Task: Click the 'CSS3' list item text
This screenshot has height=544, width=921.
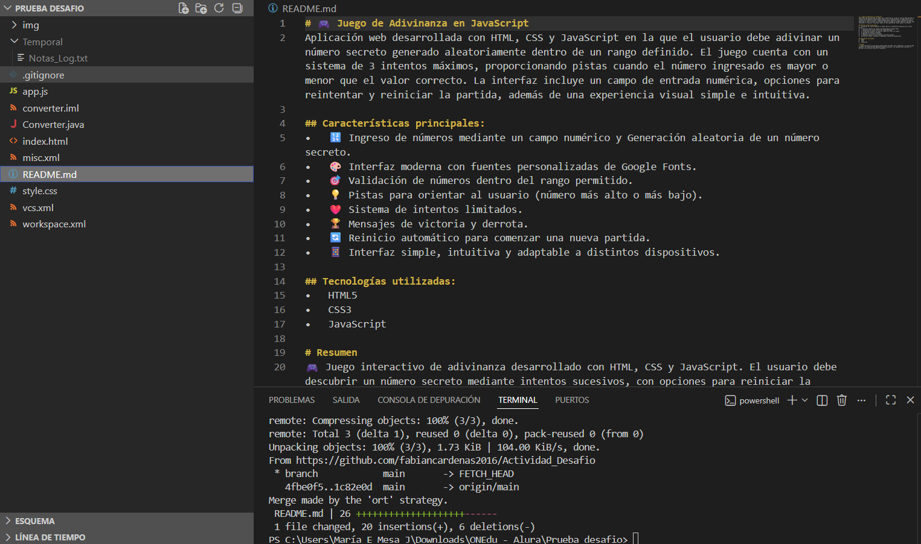Action: point(340,310)
